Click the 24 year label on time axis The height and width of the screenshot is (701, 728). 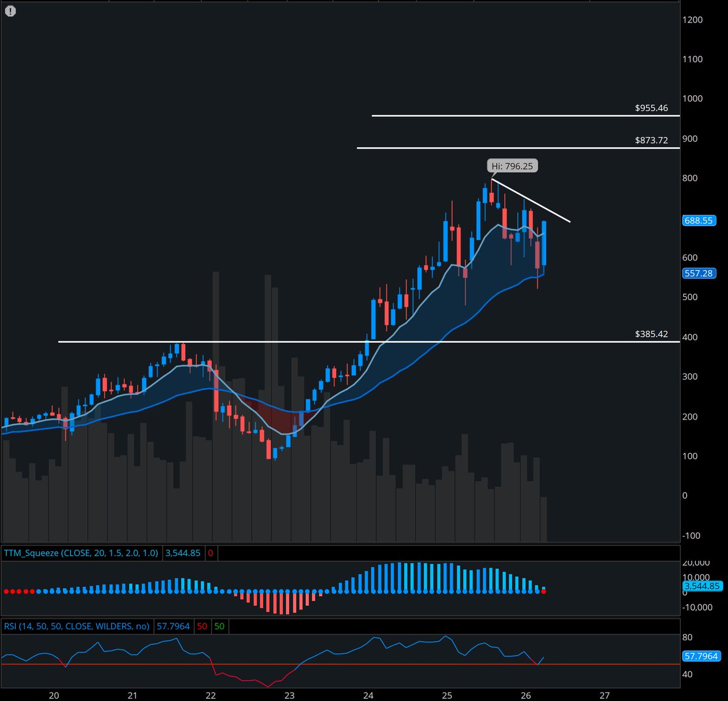pyautogui.click(x=368, y=696)
